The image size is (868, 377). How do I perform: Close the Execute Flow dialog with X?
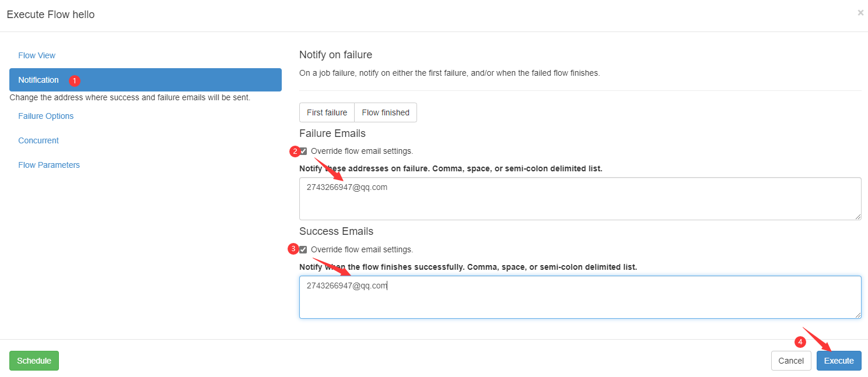click(x=860, y=12)
